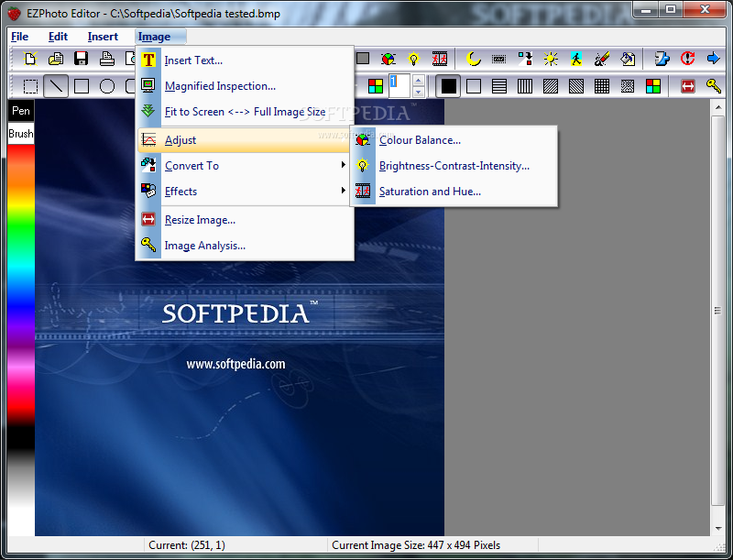Click the convert arrow squares icon
This screenshot has width=733, height=560.
click(525, 59)
